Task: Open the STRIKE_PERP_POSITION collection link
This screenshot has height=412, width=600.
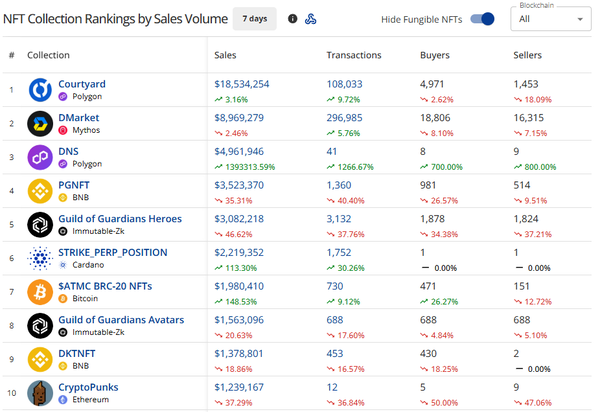Action: click(x=112, y=252)
